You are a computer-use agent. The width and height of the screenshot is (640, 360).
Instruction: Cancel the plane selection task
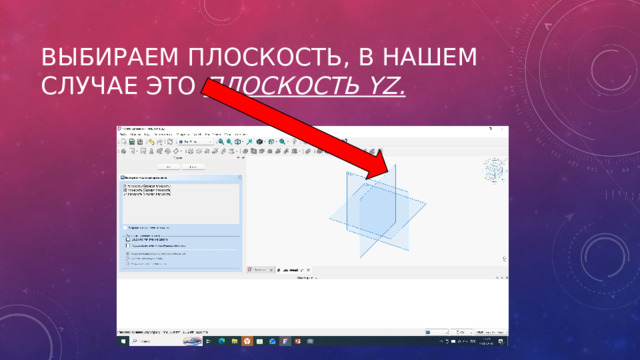193,167
